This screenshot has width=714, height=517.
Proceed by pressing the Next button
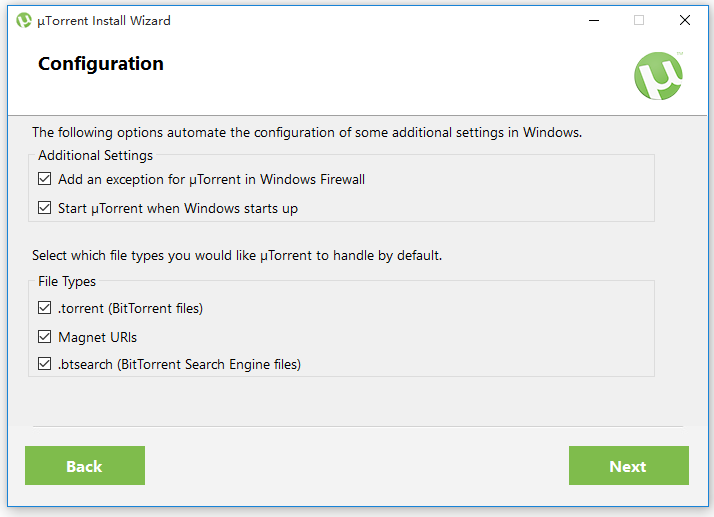tap(628, 466)
